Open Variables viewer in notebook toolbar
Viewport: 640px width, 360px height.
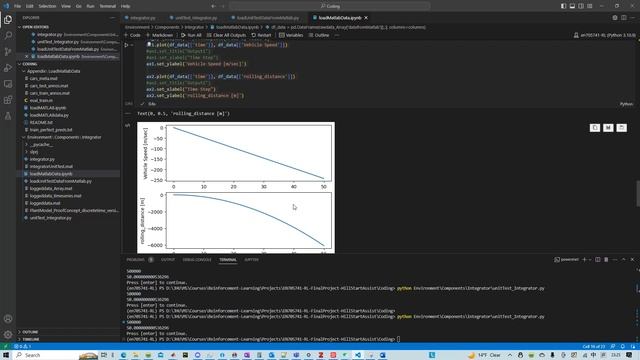coord(291,35)
